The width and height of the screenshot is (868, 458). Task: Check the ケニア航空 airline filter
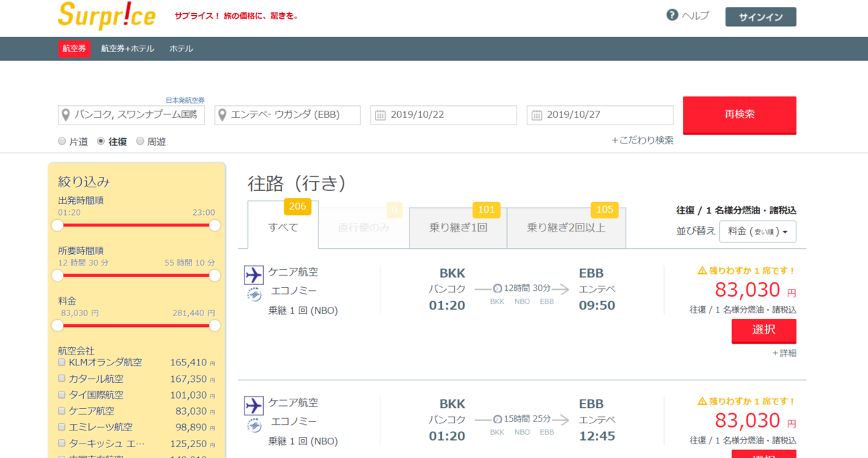click(62, 411)
